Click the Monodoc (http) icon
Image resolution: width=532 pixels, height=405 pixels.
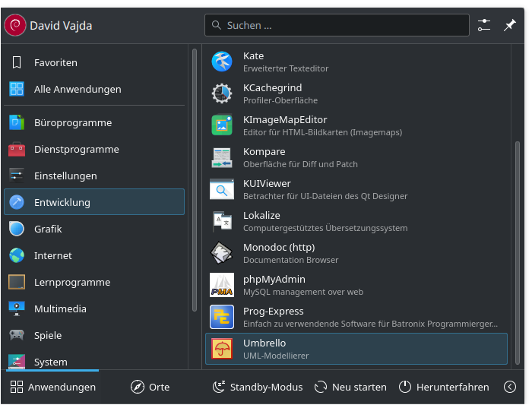click(222, 253)
